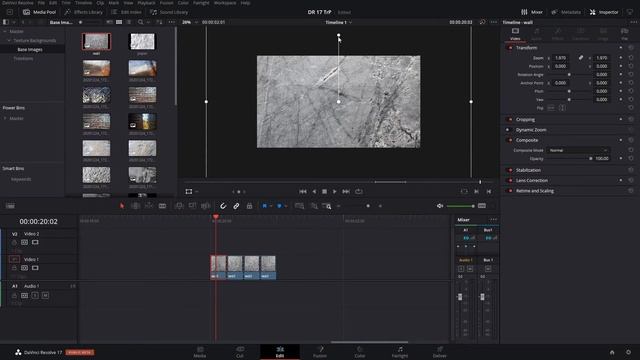Image resolution: width=640 pixels, height=360 pixels.
Task: Switch to the Media page tab
Action: (200, 352)
